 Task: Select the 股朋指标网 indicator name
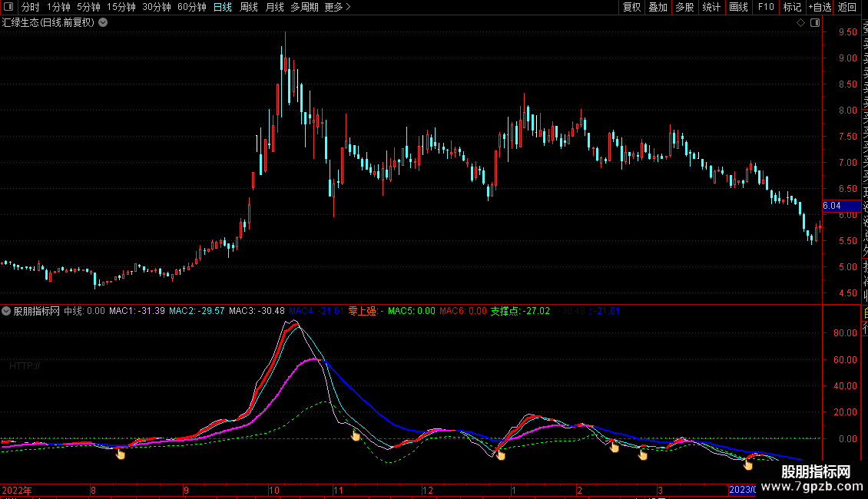point(37,311)
